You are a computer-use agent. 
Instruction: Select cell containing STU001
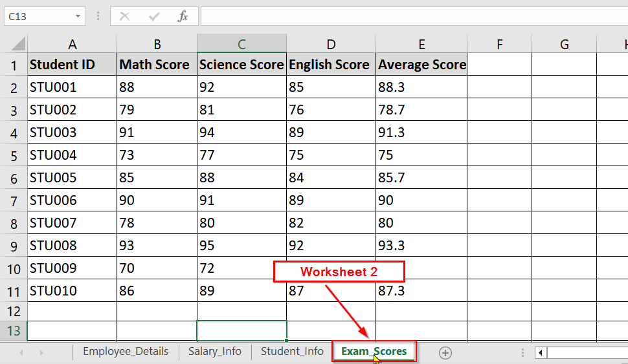(72, 87)
